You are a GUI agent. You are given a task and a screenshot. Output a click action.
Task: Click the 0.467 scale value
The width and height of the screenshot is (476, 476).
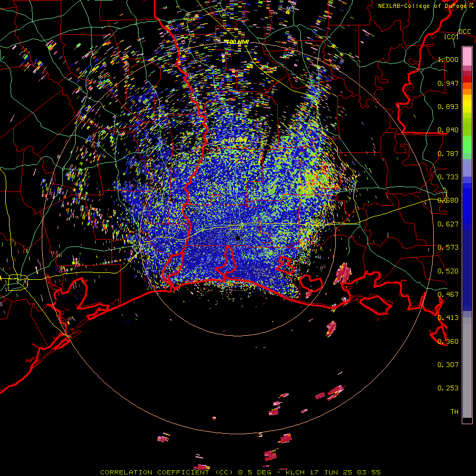(x=448, y=295)
